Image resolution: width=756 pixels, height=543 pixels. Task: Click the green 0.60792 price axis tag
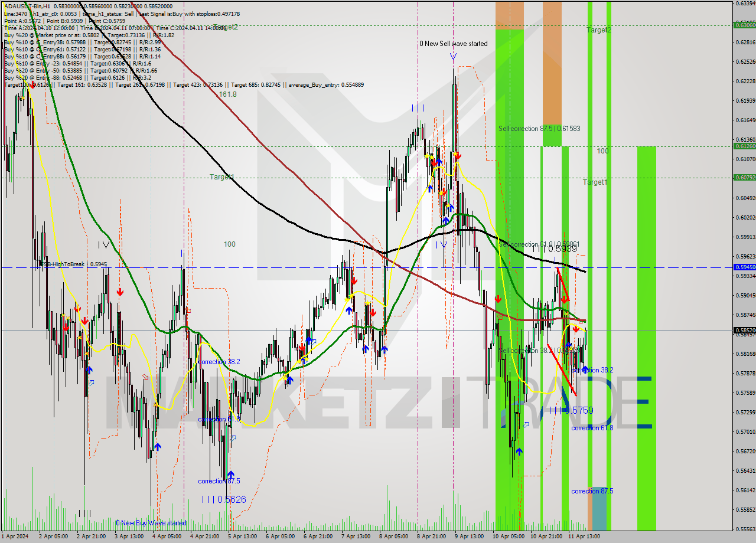coord(744,177)
